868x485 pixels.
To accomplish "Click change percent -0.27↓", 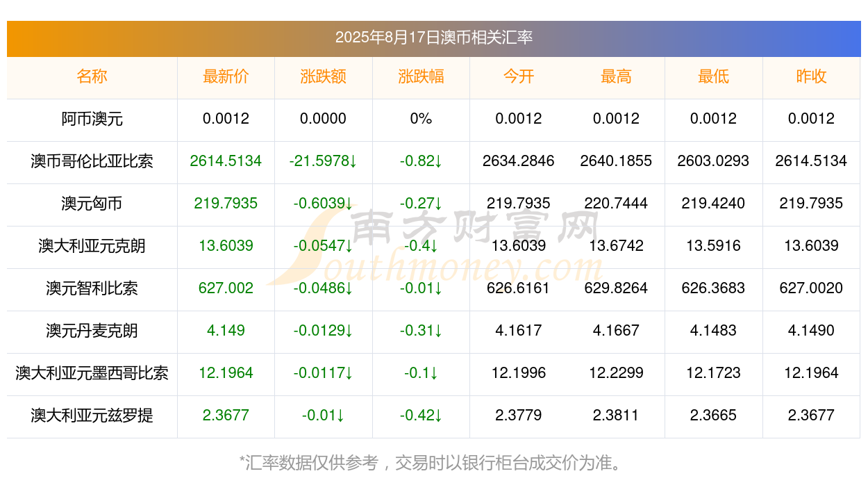I will pos(421,204).
